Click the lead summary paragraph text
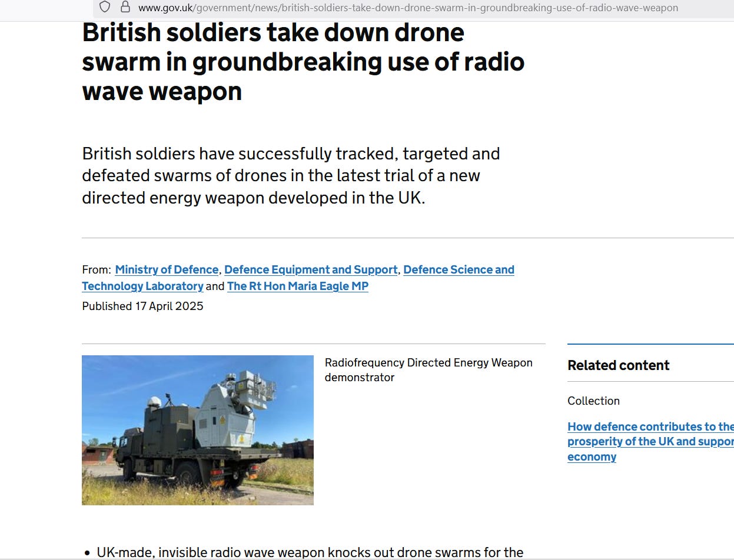 pyautogui.click(x=291, y=175)
